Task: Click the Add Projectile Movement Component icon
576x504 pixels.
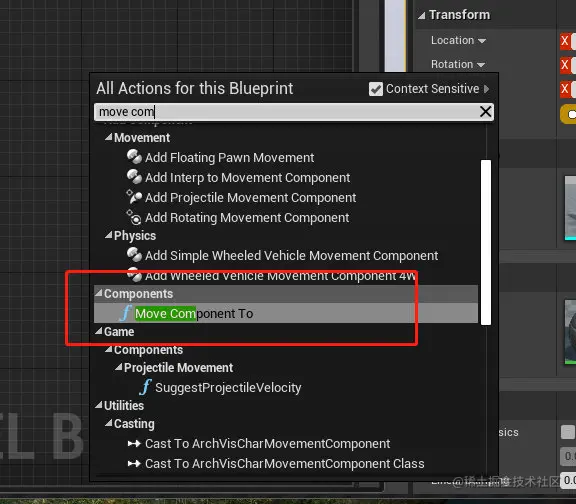Action: [134, 197]
